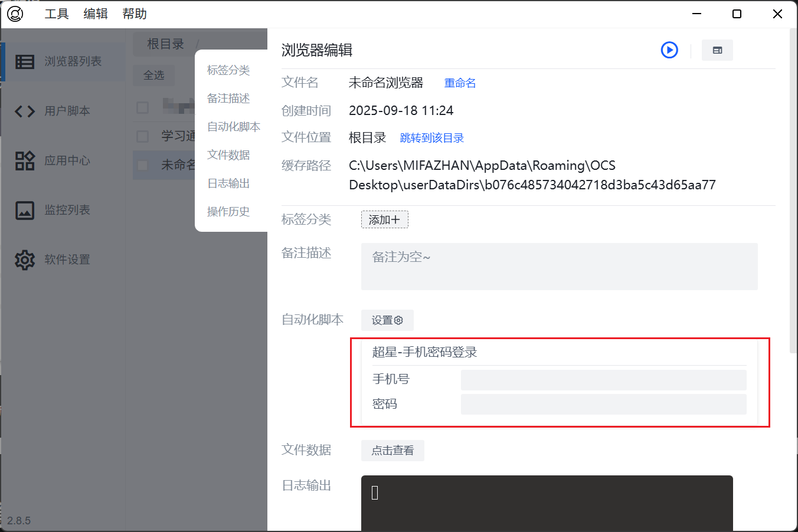The height and width of the screenshot is (532, 798).
Task: Click the window layout icon button
Action: coord(717,50)
